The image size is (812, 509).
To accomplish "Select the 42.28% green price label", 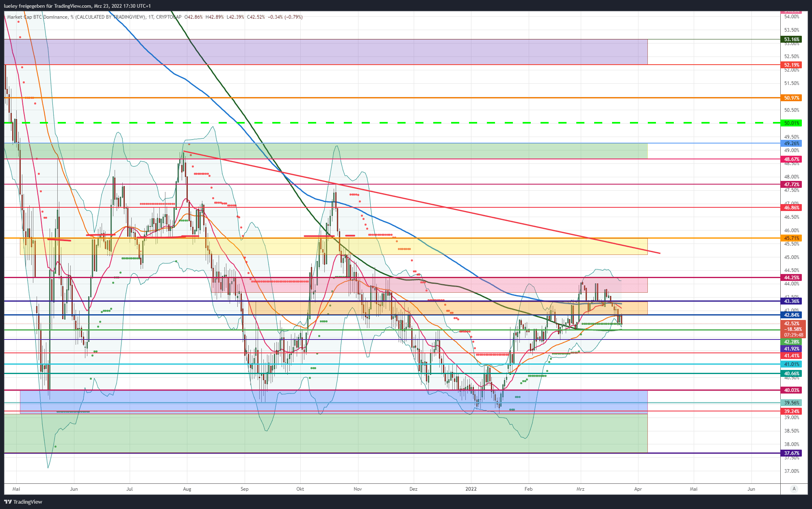I will [791, 342].
